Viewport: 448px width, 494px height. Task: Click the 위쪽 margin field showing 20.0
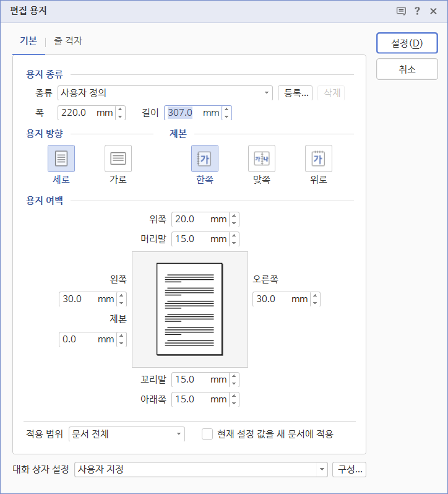coord(200,219)
